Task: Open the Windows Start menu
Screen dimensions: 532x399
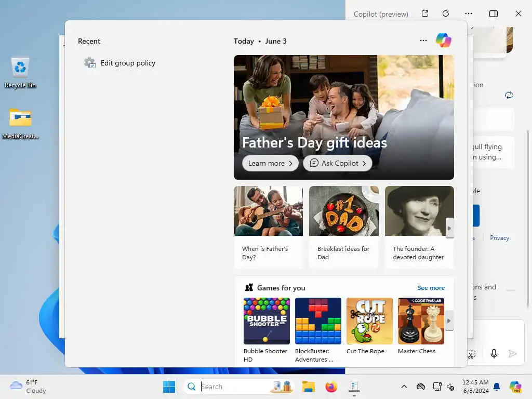Action: [x=169, y=387]
